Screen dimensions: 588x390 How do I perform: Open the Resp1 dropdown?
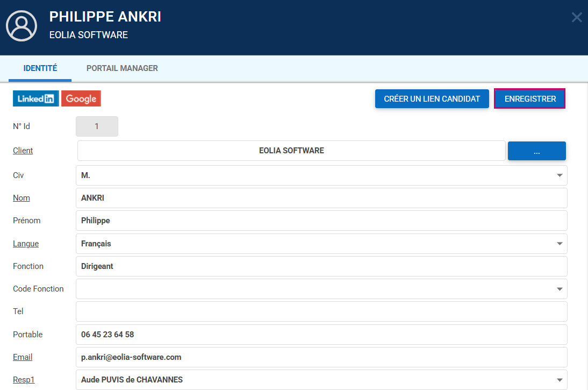(559, 380)
